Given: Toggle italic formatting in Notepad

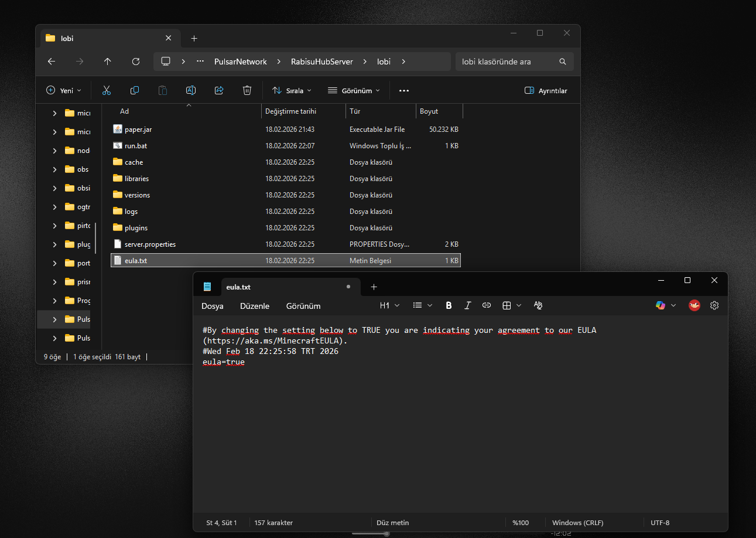Looking at the screenshot, I should pos(468,305).
